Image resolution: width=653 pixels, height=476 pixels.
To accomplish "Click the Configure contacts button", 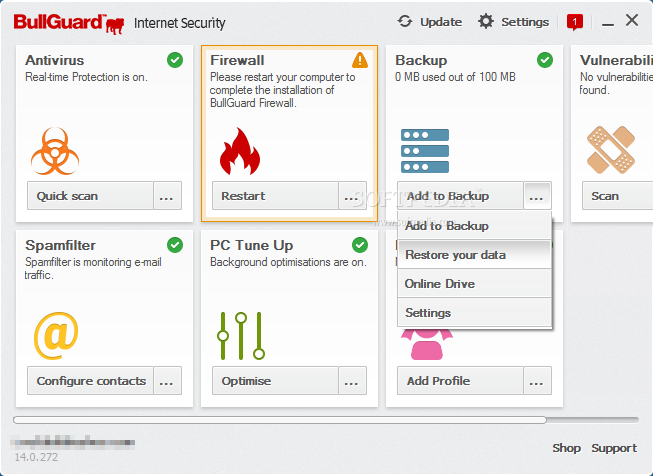I will tap(90, 381).
